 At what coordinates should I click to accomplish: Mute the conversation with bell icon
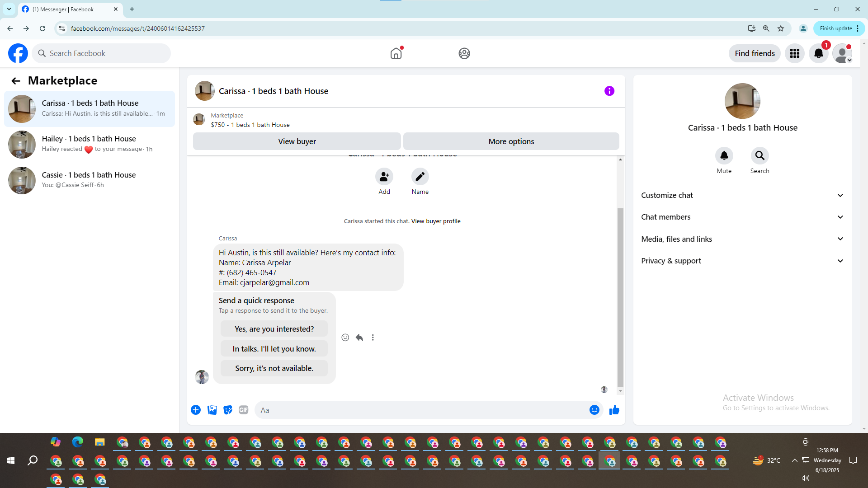724,156
